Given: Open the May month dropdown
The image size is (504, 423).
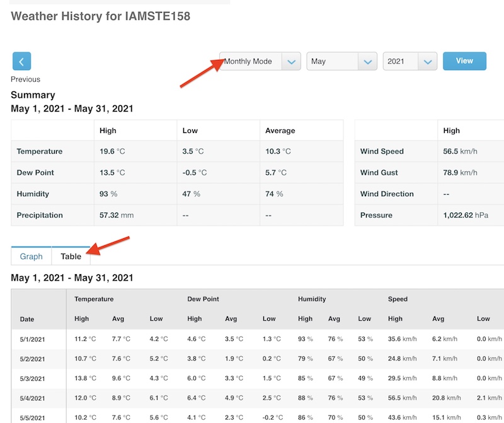Looking at the screenshot, I should [x=341, y=62].
